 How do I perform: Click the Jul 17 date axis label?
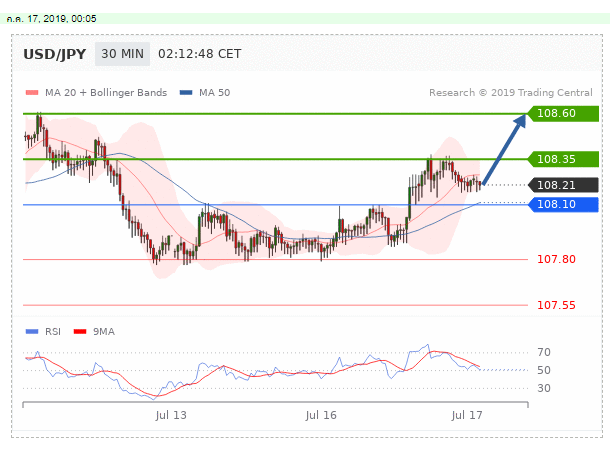tap(467, 415)
